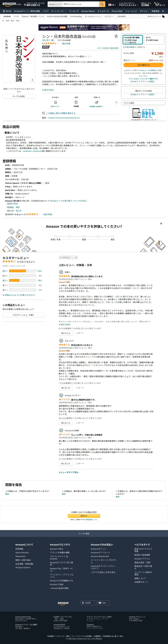Open the hamburger すべて menu
The height and width of the screenshot is (644, 168).
click(7, 11)
